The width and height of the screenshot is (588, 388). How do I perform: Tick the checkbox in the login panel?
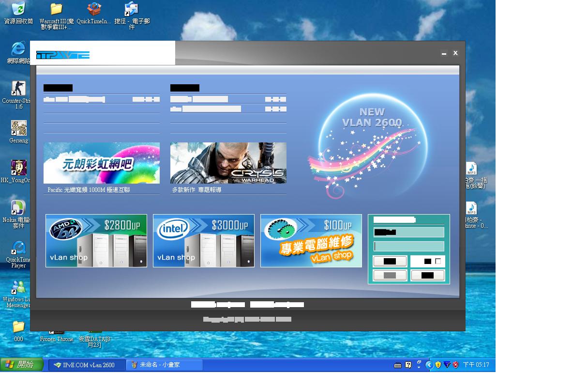[x=438, y=261]
